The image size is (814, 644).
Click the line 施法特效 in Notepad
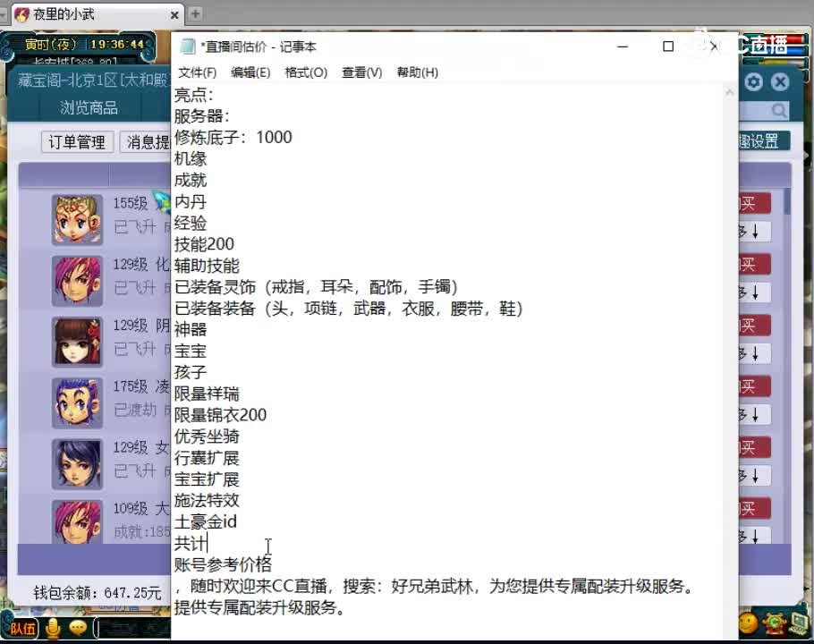tap(207, 500)
